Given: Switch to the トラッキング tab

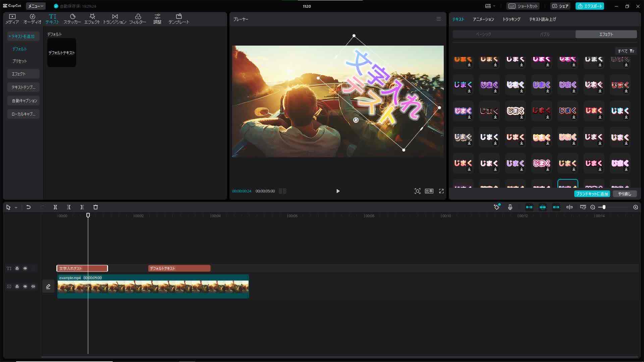Looking at the screenshot, I should (512, 19).
